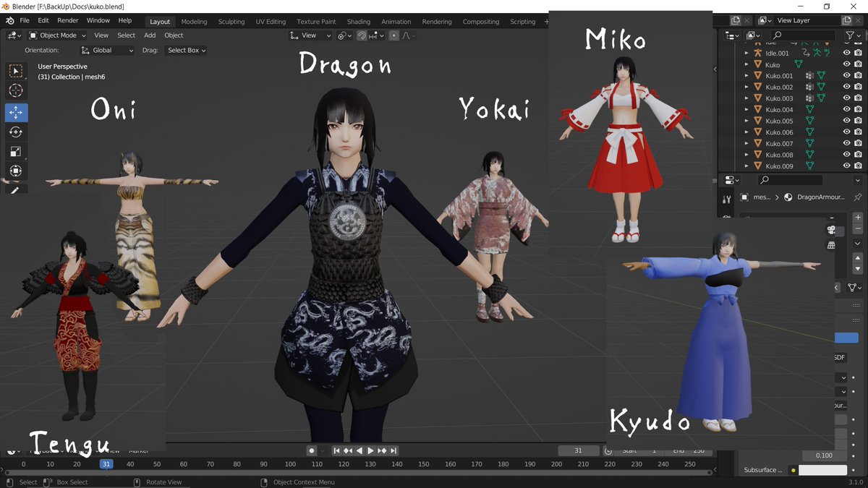Image resolution: width=868 pixels, height=488 pixels.
Task: Open the Edit menu
Action: click(43, 21)
